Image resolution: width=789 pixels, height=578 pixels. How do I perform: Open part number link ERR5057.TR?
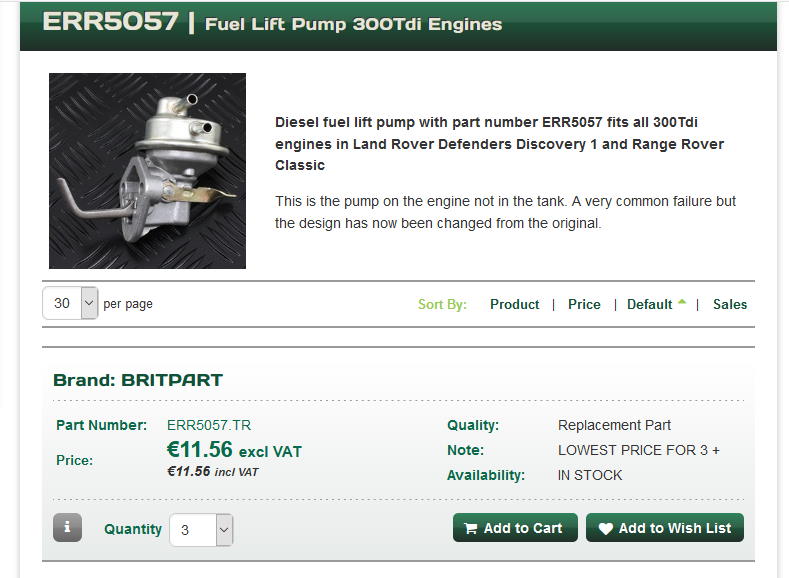(x=209, y=425)
